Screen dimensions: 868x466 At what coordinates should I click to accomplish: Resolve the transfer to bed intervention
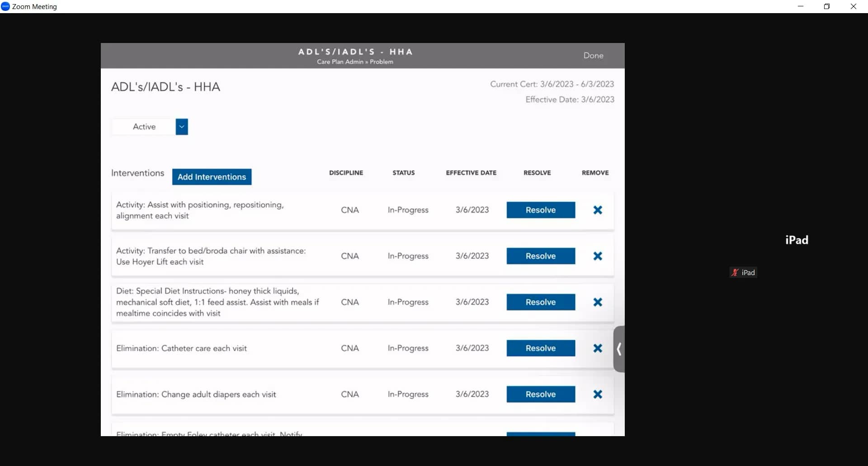click(x=541, y=256)
